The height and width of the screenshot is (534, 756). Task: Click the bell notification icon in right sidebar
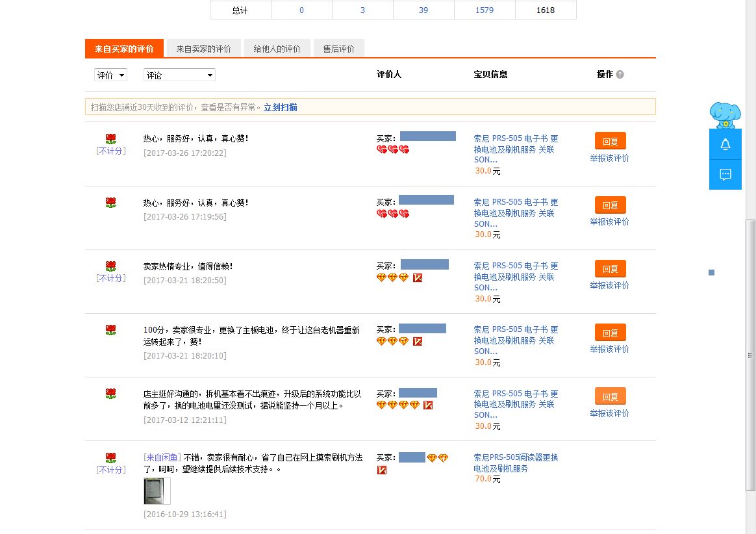coord(725,145)
